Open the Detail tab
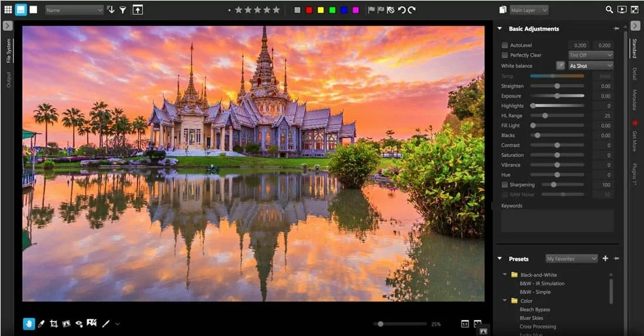644x336 pixels. (x=634, y=74)
